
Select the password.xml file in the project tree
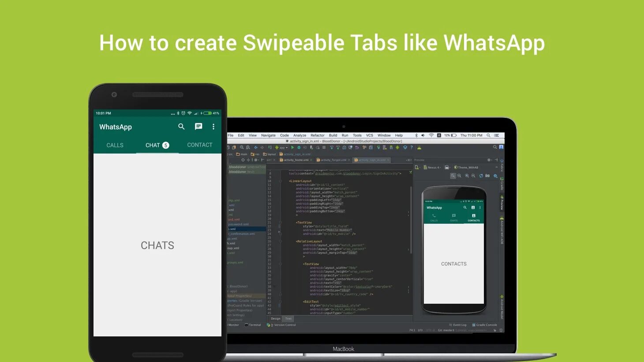click(239, 224)
